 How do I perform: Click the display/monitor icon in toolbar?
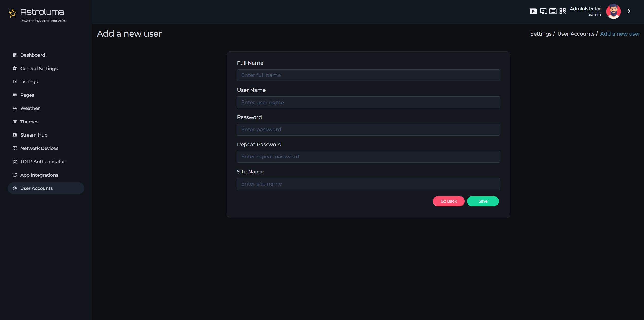[x=543, y=11]
